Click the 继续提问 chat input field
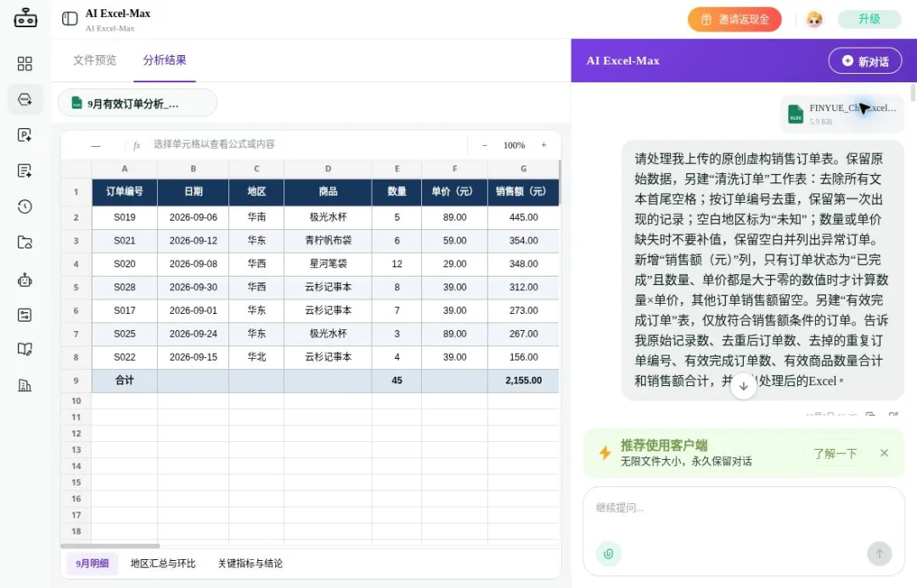 click(743, 507)
